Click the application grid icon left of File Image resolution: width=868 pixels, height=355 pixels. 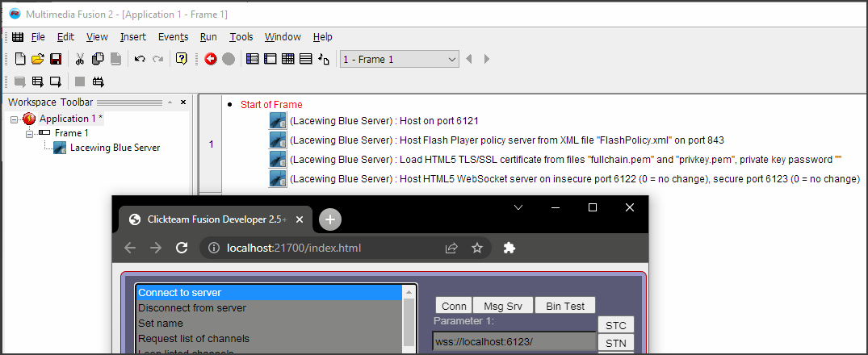pos(18,37)
